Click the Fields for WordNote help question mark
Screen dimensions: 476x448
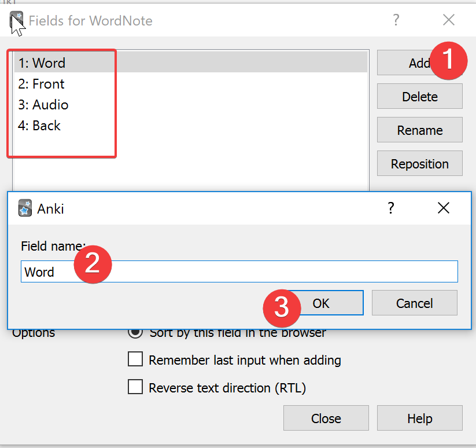(396, 20)
